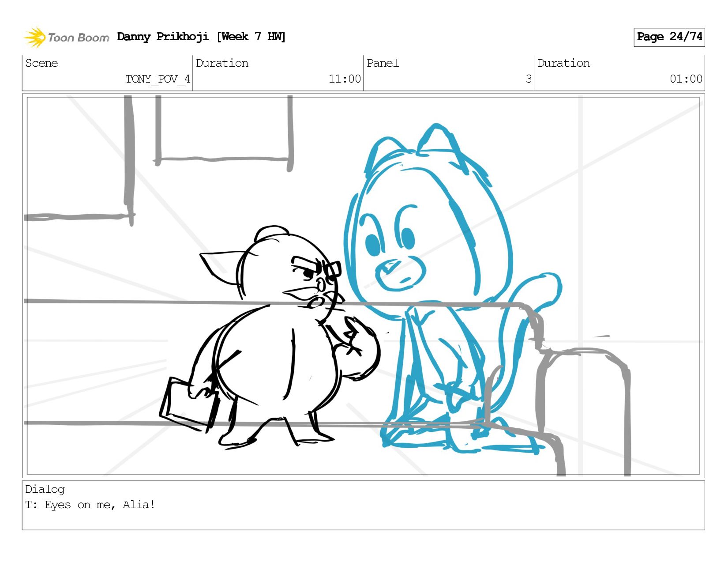The width and height of the screenshot is (728, 563).
Task: Click the Toon Boom logo icon
Action: pyautogui.click(x=35, y=37)
